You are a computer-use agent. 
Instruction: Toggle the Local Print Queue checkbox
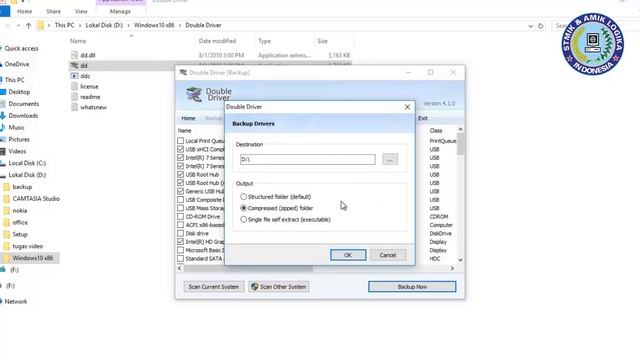coord(180,141)
